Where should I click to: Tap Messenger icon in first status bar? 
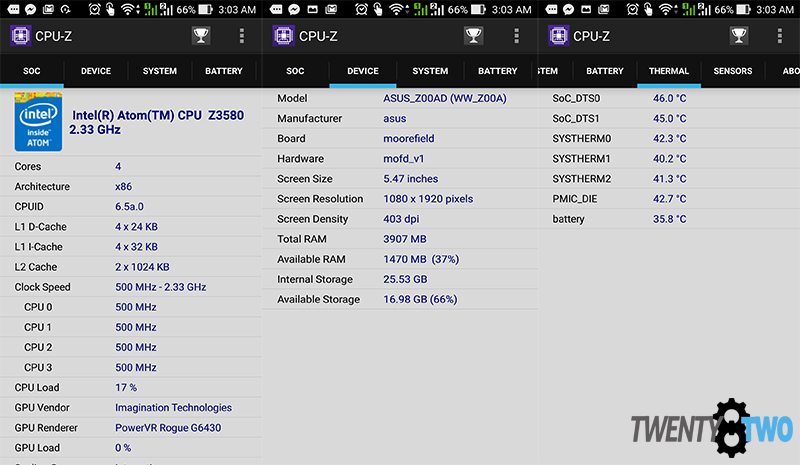tap(31, 9)
